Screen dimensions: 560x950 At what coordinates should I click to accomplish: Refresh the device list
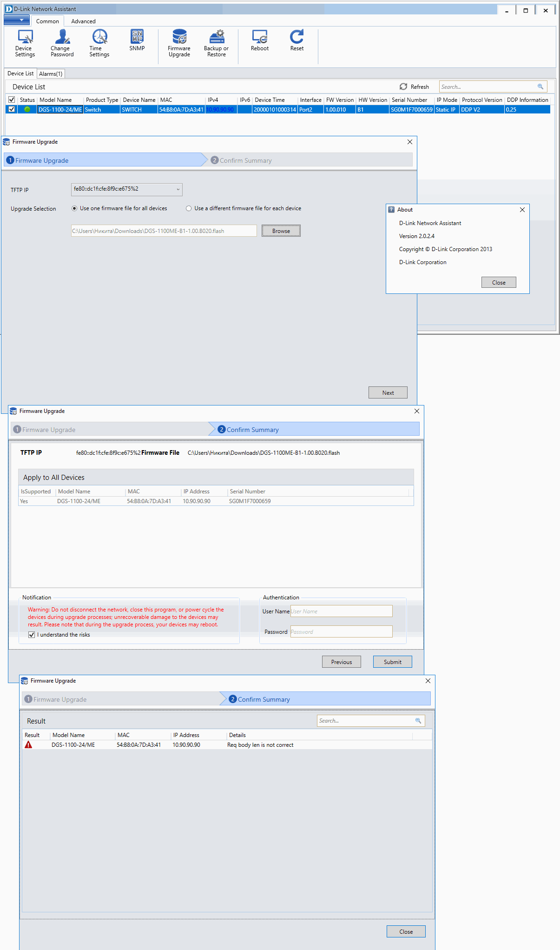click(x=414, y=87)
